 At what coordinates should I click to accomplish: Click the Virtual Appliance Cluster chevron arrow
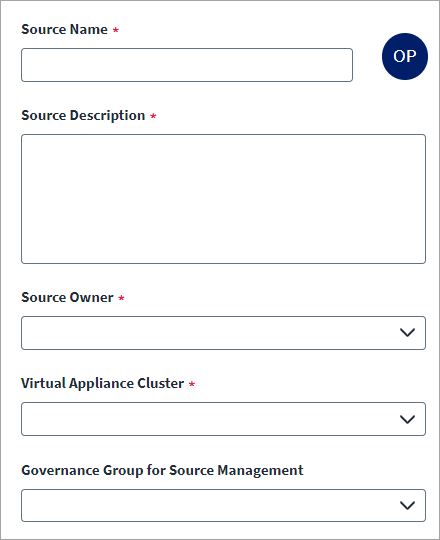click(407, 419)
